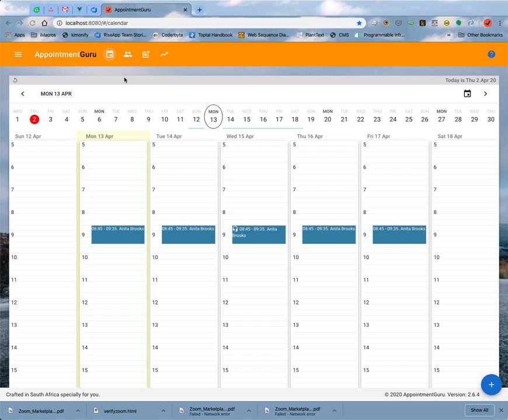Open Monday 13 Apr Anita Brooks appointment
The image size is (508, 420).
pyautogui.click(x=118, y=235)
